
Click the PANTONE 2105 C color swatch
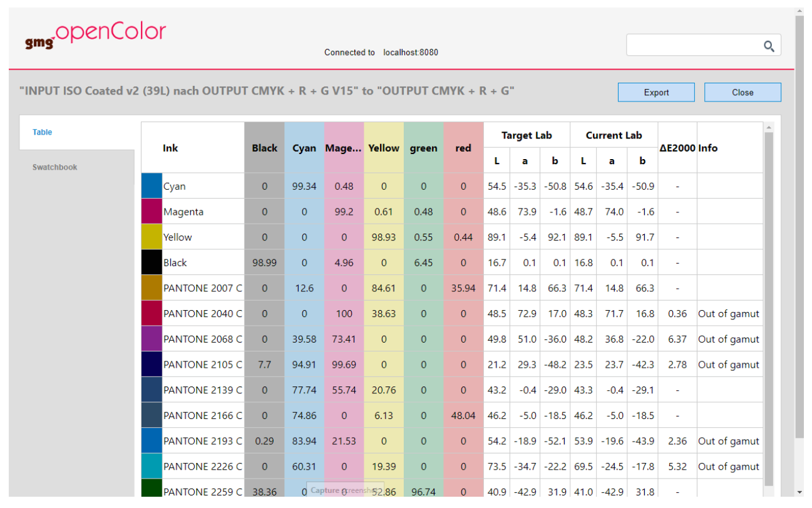(x=152, y=365)
